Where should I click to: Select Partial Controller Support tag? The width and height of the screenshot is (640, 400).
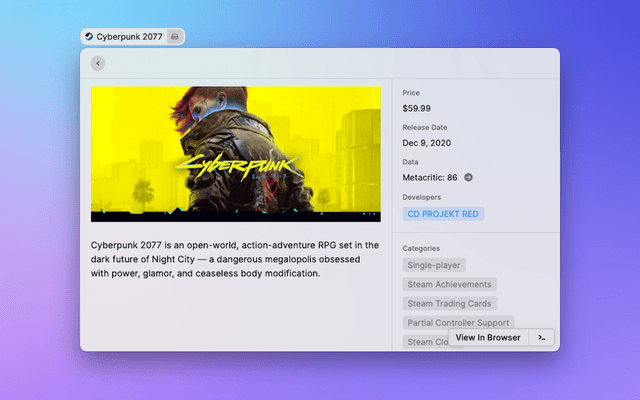pos(458,323)
